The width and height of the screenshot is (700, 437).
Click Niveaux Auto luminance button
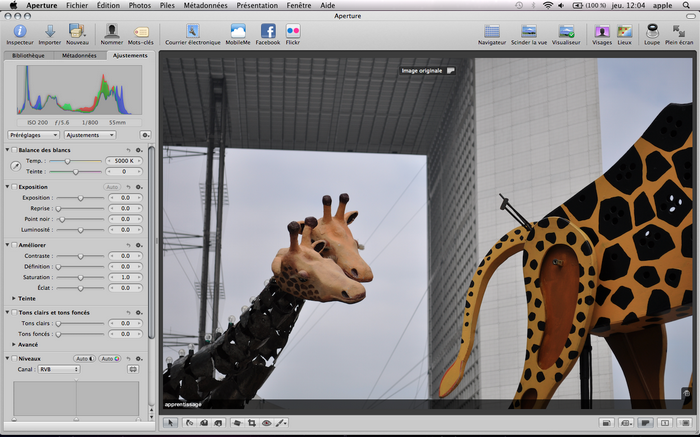pos(84,358)
